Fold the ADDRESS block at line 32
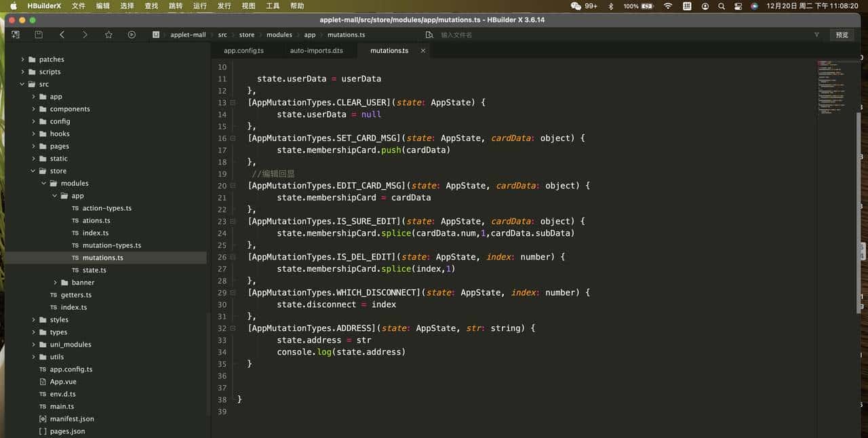The width and height of the screenshot is (868, 438). [233, 328]
